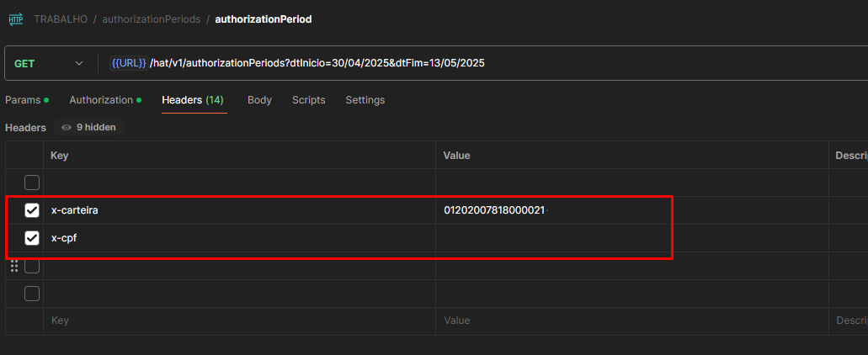Select the Headers (14) tab
This screenshot has height=355, width=868.
(x=193, y=100)
